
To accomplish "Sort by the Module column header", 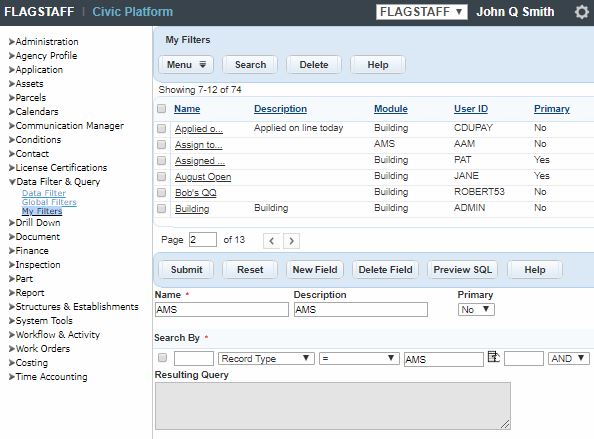I will click(x=391, y=109).
